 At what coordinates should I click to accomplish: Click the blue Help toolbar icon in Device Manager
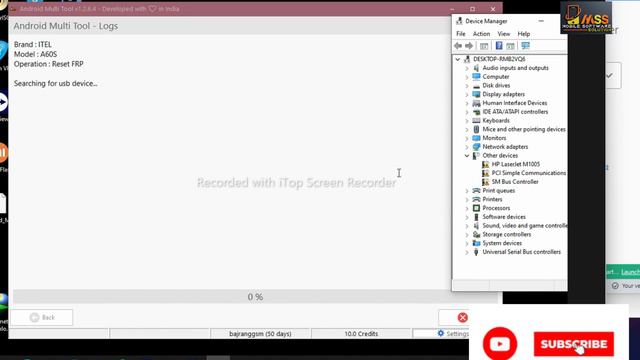(499, 46)
